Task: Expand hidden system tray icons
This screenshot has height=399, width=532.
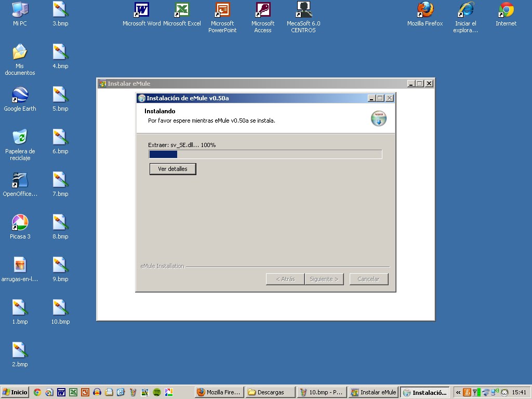Action: tap(458, 392)
